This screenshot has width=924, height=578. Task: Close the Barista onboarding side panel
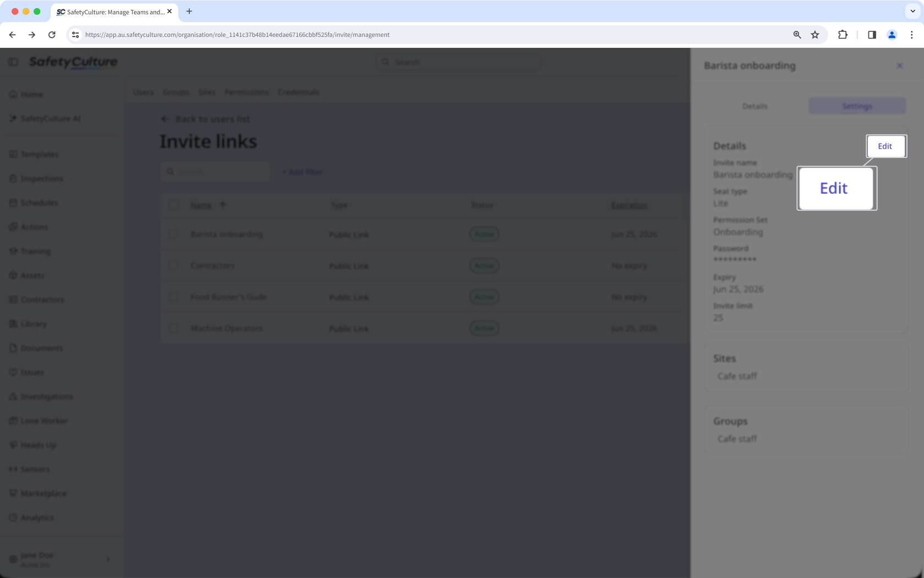900,66
